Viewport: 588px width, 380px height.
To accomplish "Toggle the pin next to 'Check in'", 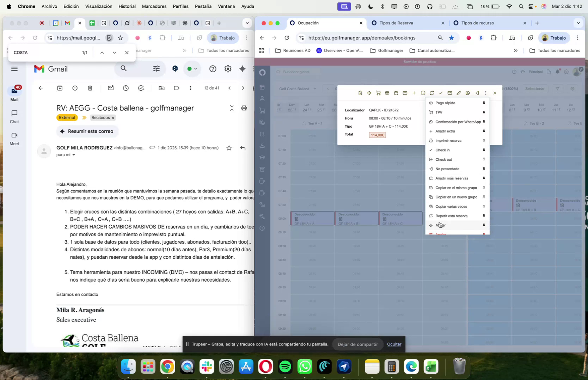I will pyautogui.click(x=484, y=150).
